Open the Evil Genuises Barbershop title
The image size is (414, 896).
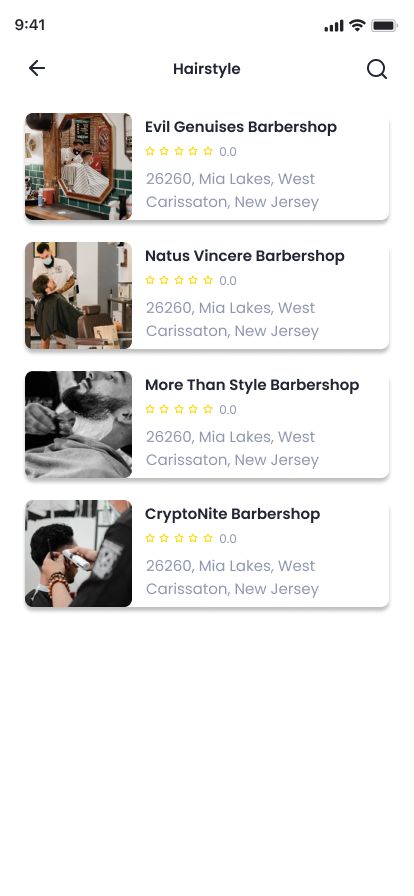[241, 127]
